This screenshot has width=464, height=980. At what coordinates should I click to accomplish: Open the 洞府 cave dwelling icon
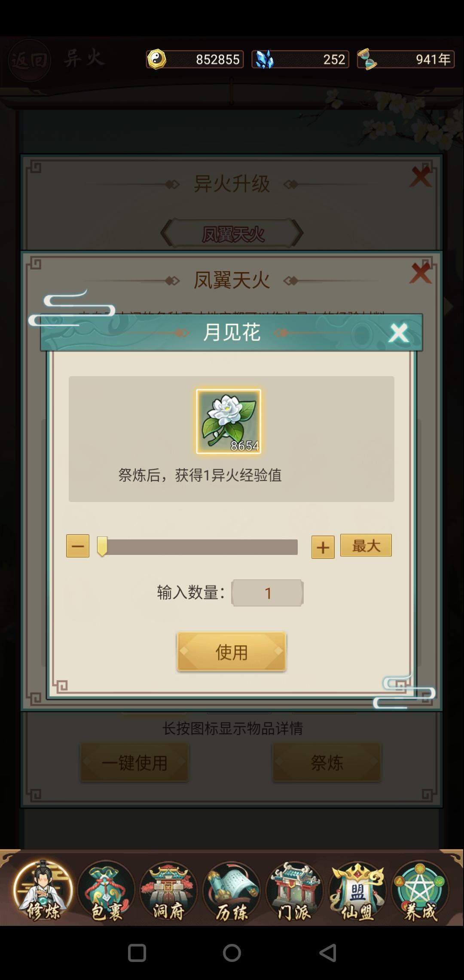click(168, 891)
